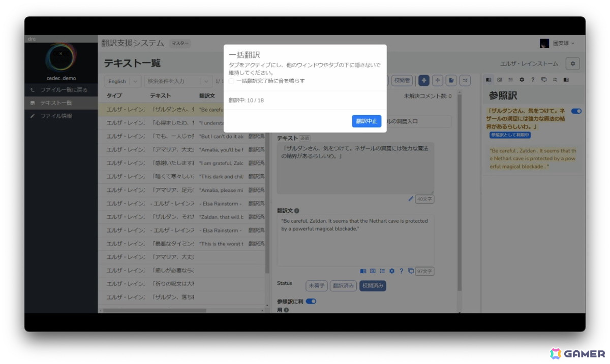Viewport: 610px width, 364px height.
Task: Click the shuffle arrows toolbar icon
Action: [x=465, y=80]
